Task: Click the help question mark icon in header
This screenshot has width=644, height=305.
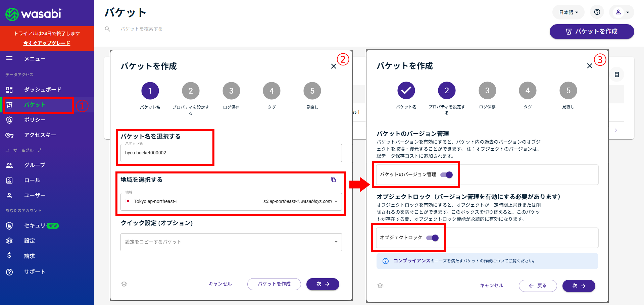Action: click(x=597, y=12)
